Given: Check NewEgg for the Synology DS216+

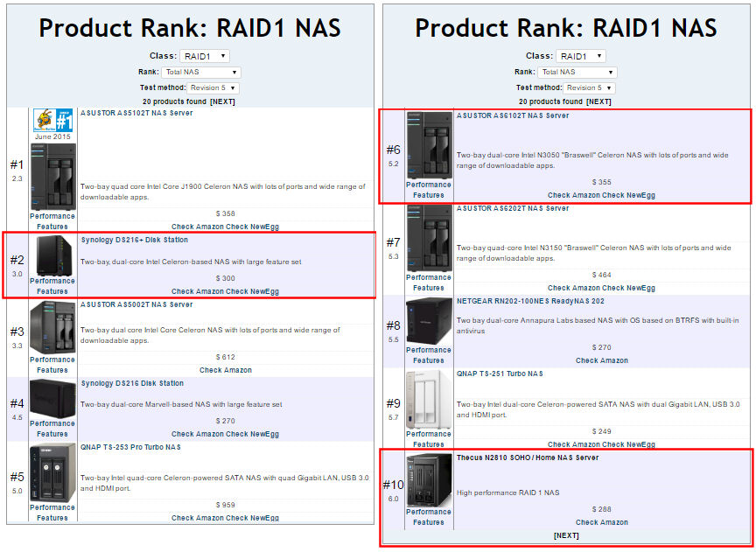Looking at the screenshot, I should pyautogui.click(x=253, y=291).
